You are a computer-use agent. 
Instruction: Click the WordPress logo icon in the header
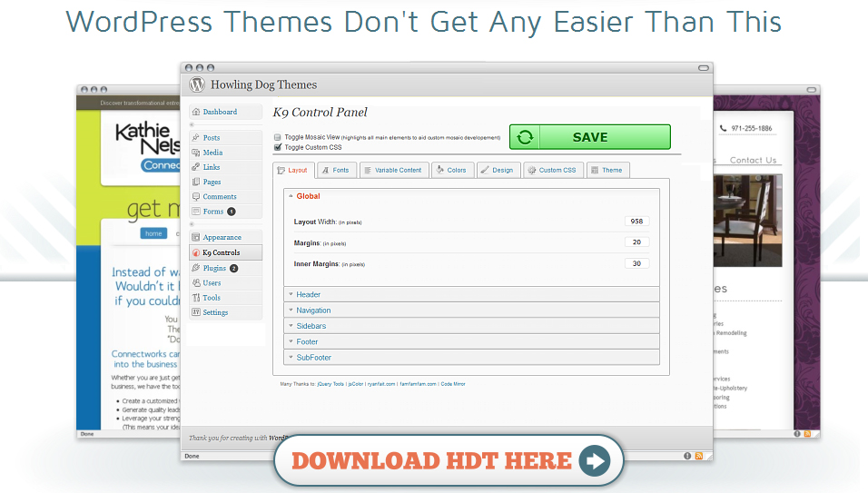[197, 84]
